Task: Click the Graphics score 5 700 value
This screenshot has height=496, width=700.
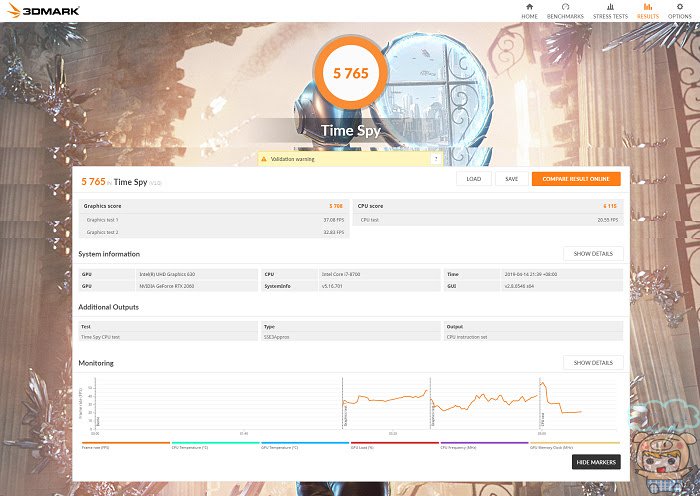Action: 336,206
